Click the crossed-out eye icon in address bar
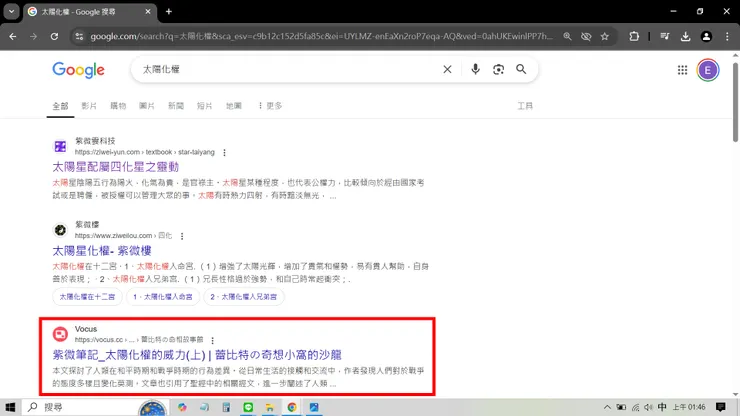 pos(586,36)
